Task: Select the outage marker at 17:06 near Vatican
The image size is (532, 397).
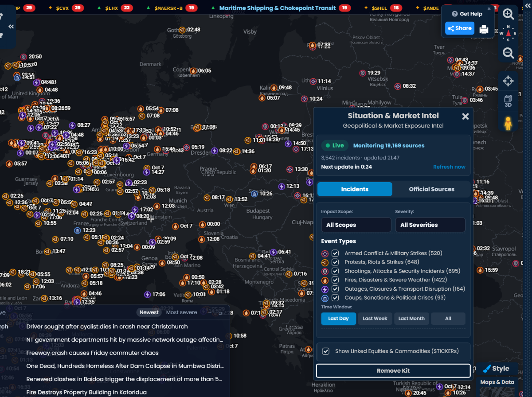Action: [147, 294]
